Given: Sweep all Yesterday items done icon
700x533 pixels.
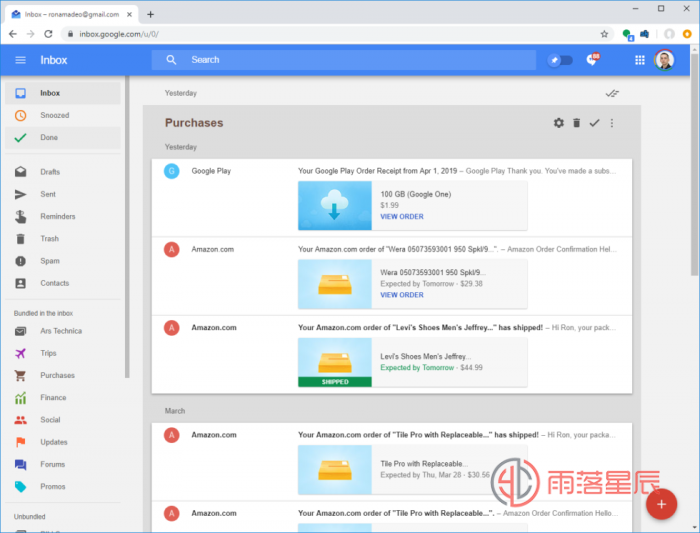Looking at the screenshot, I should tap(612, 93).
